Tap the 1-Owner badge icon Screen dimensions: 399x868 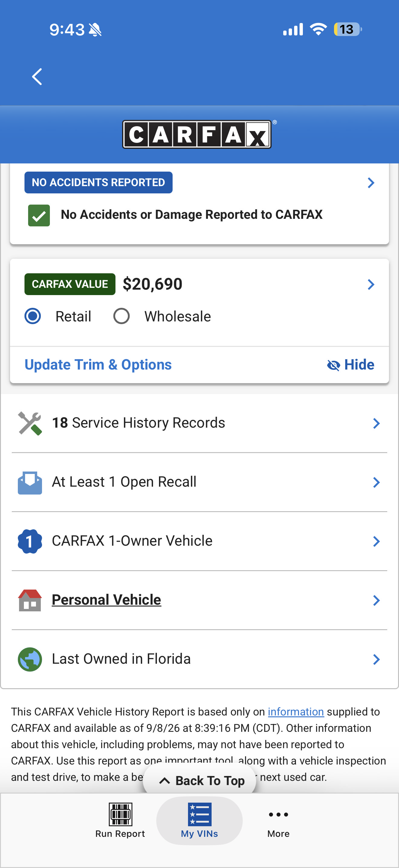coord(30,541)
